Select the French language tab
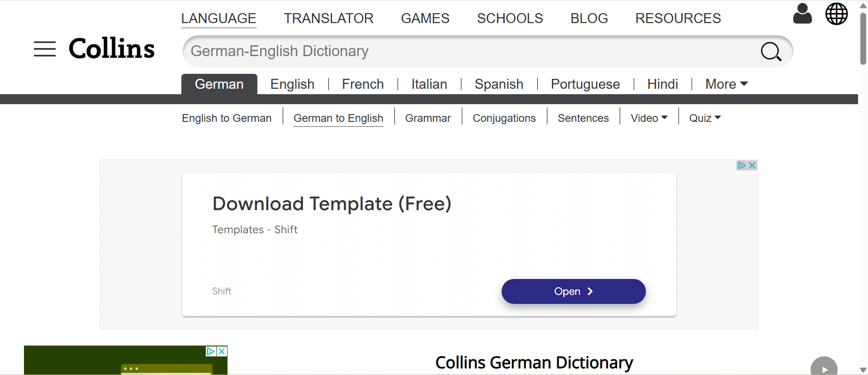 pyautogui.click(x=363, y=84)
